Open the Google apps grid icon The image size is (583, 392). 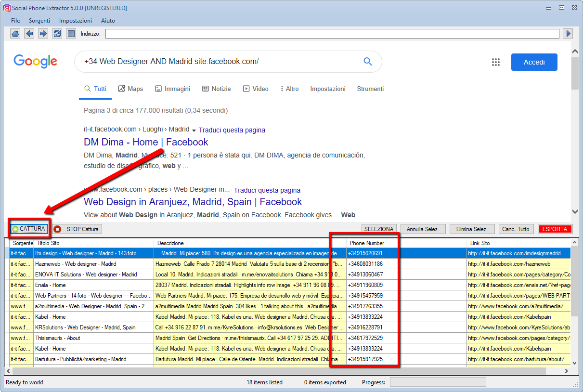(496, 62)
